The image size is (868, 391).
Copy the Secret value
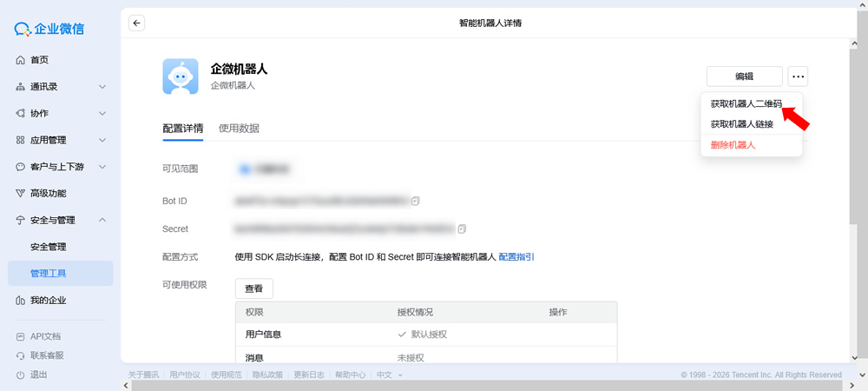coord(462,229)
